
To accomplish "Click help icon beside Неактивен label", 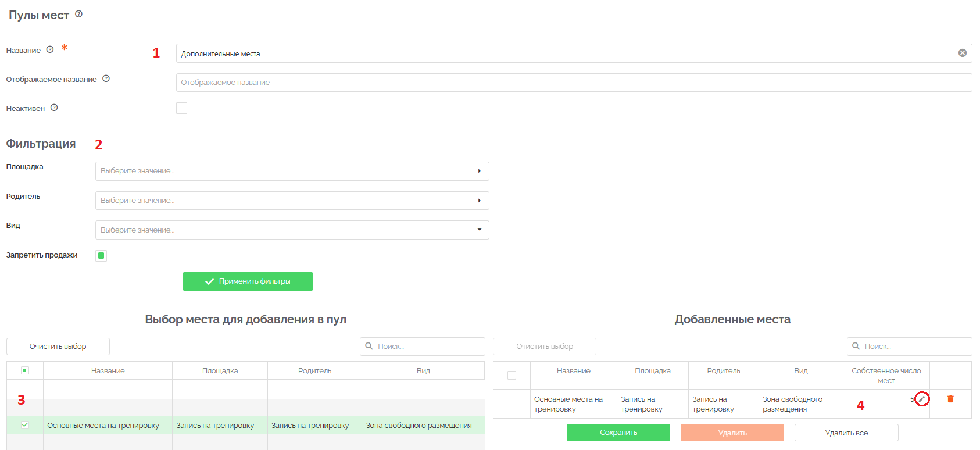I will point(54,108).
